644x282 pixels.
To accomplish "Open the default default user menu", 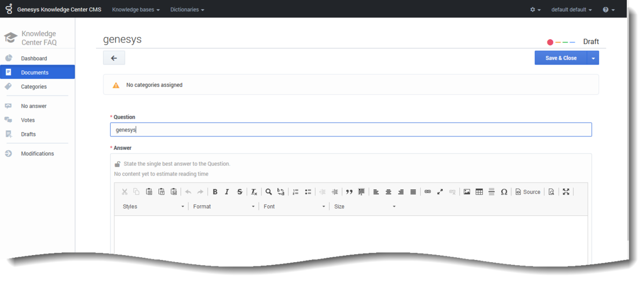I will coord(572,10).
